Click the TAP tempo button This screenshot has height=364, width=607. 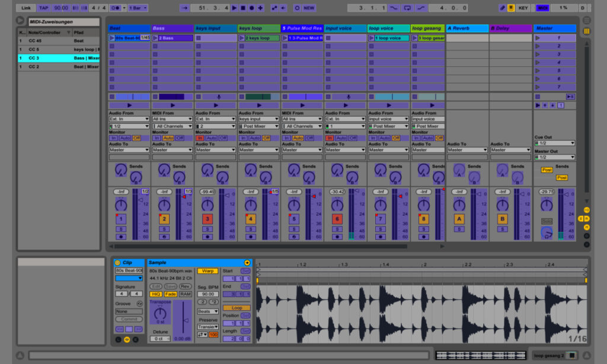[44, 8]
